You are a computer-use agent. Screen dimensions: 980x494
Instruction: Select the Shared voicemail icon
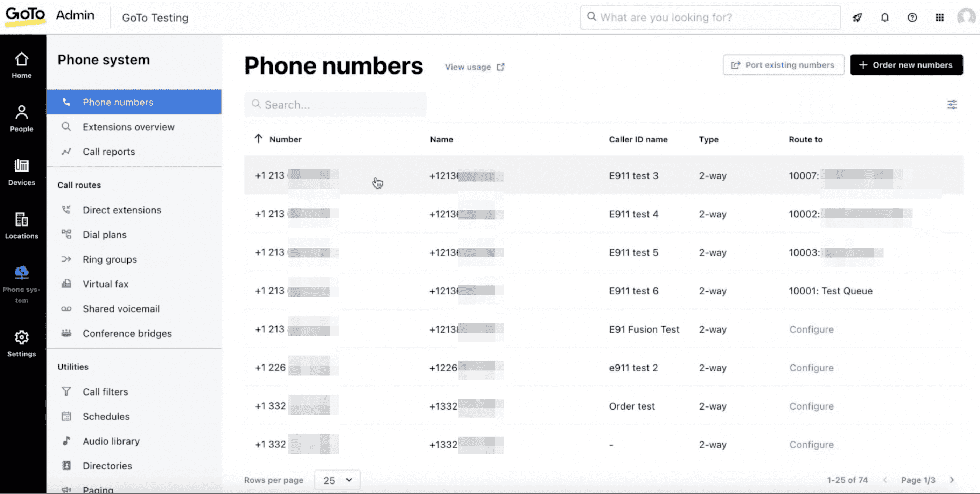pyautogui.click(x=66, y=309)
